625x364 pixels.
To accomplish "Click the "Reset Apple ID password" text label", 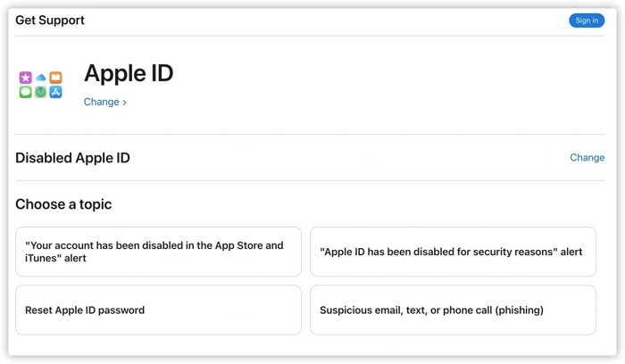I will [85, 310].
